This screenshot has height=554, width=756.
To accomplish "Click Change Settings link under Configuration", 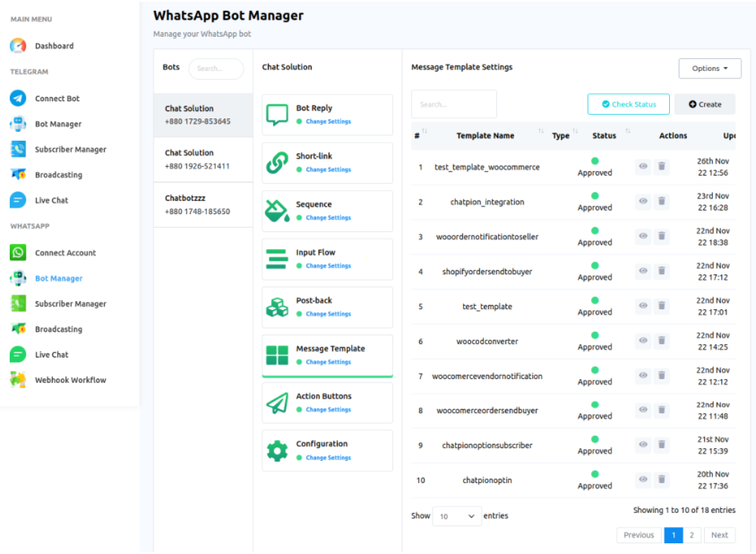I will [329, 457].
